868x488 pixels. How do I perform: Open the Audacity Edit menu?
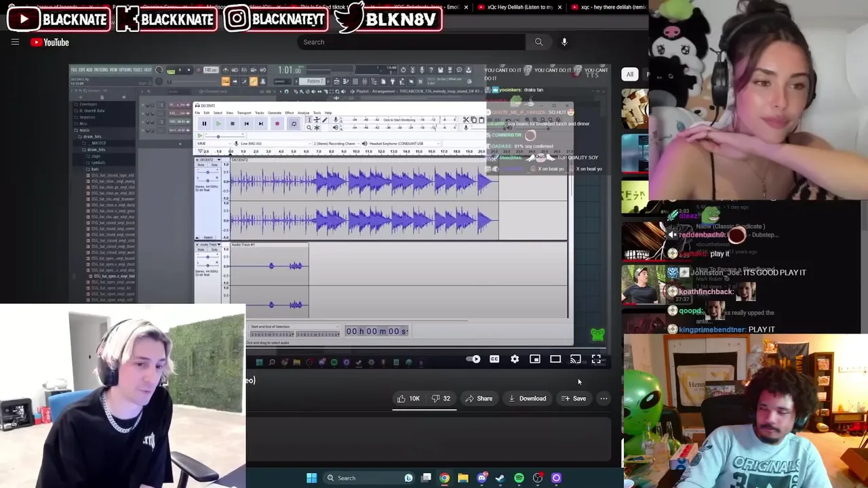[207, 113]
